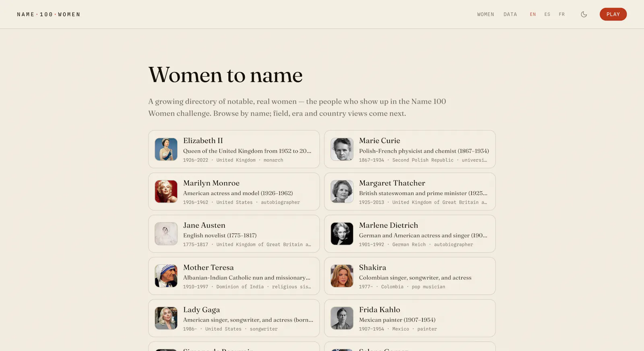This screenshot has height=351, width=644.
Task: Open Mother Teresa portrait thumbnail
Action: point(166,276)
